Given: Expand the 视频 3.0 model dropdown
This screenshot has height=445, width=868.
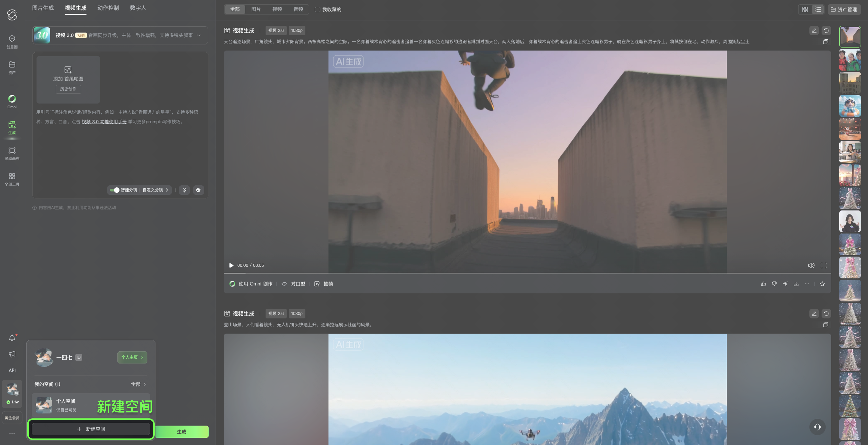Looking at the screenshot, I should click(x=198, y=35).
